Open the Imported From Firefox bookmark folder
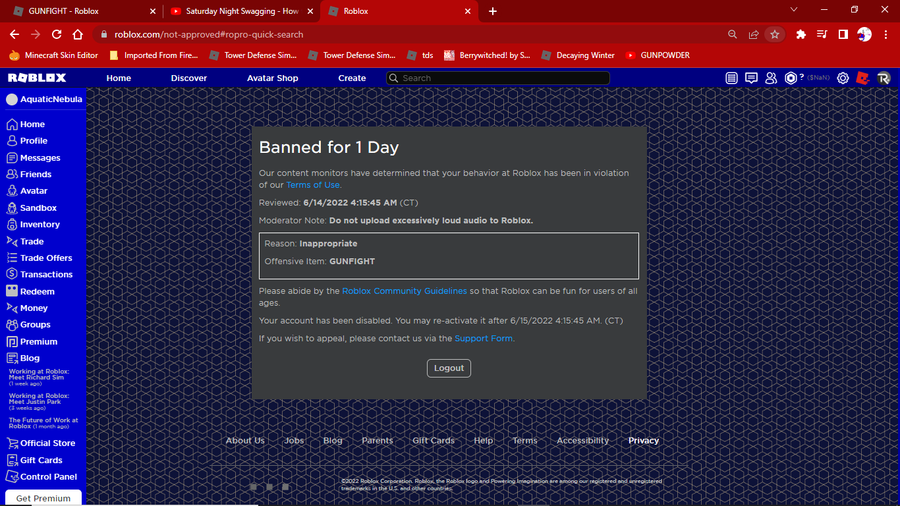Viewport: 900px width, 506px height. point(153,55)
